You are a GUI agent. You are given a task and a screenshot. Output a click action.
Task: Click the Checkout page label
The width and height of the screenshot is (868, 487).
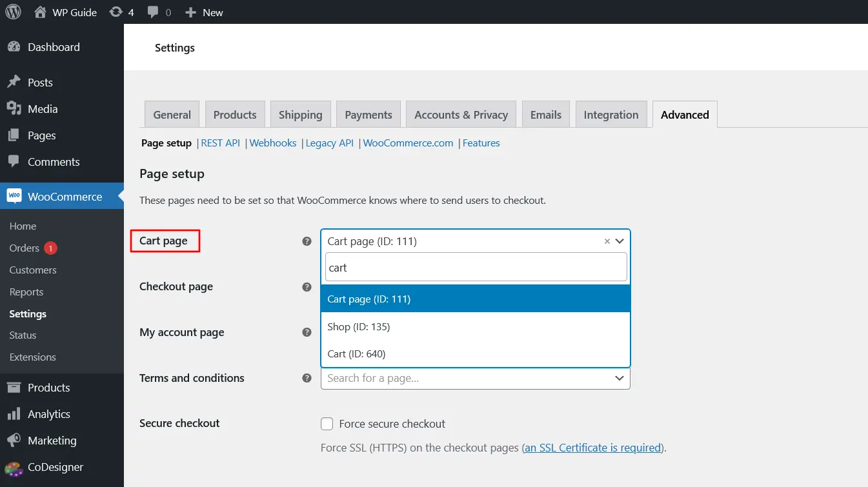176,286
